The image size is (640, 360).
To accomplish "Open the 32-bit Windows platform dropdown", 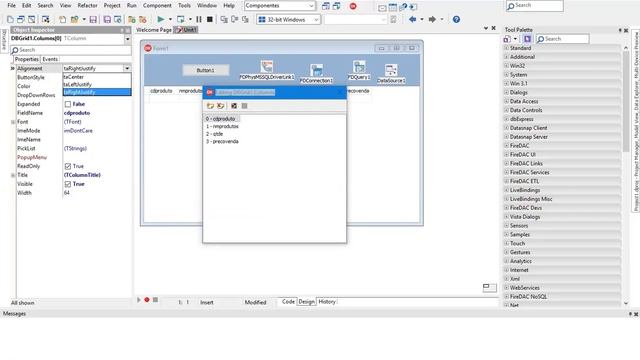I will point(316,19).
